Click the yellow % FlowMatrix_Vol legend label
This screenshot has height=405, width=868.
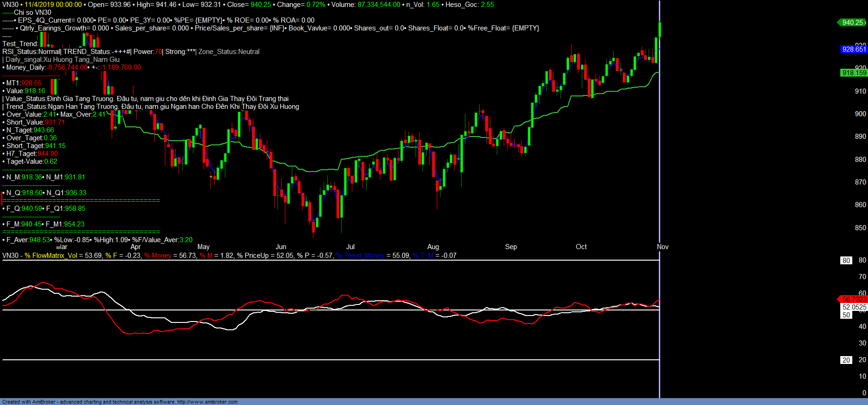click(x=51, y=256)
